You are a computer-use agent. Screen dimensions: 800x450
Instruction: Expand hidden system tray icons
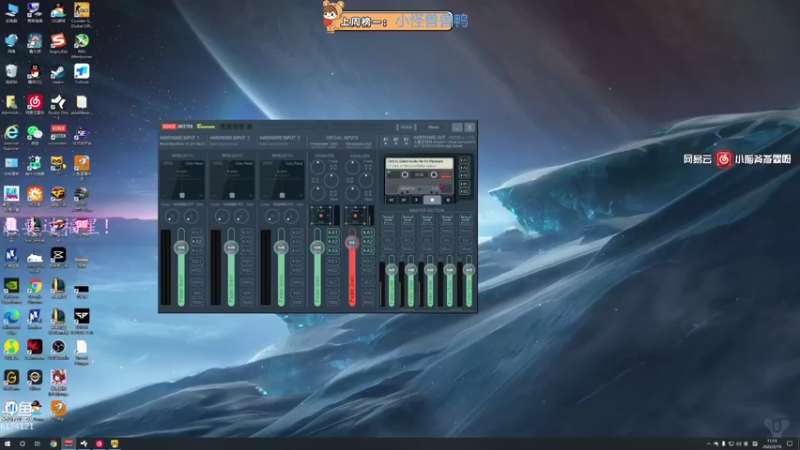708,444
